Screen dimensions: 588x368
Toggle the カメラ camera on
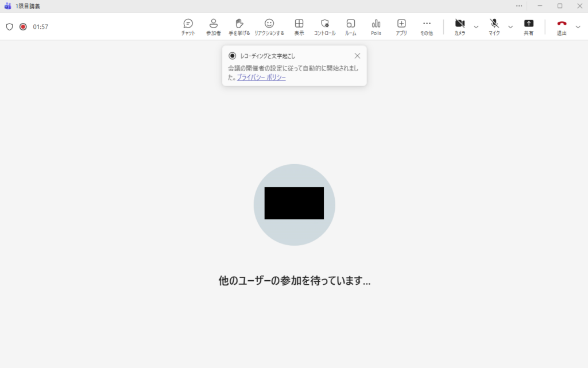point(459,26)
